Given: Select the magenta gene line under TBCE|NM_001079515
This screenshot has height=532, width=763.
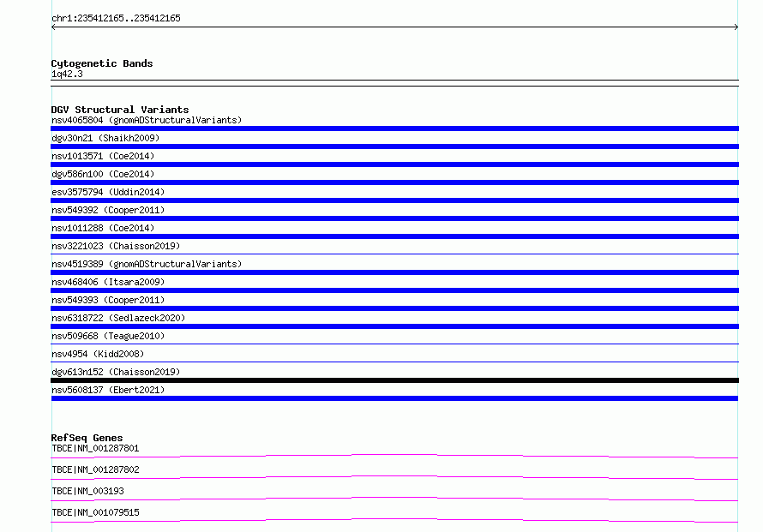Looking at the screenshot, I should (394, 520).
